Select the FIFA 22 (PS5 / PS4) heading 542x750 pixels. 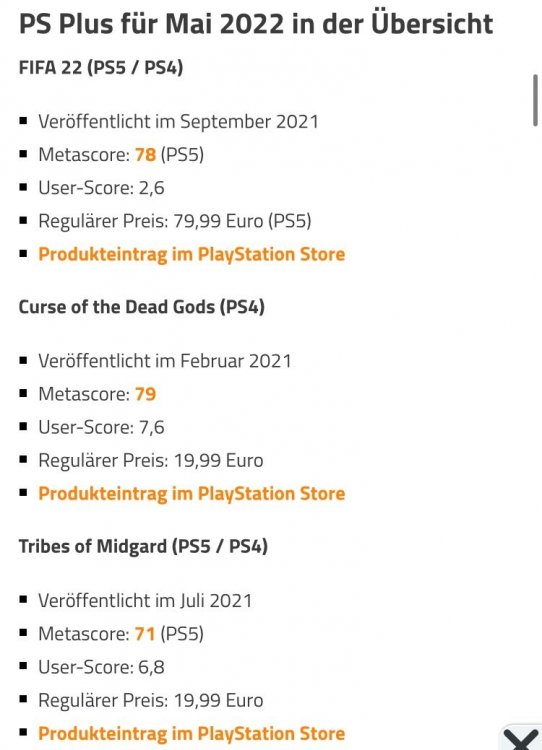101,67
